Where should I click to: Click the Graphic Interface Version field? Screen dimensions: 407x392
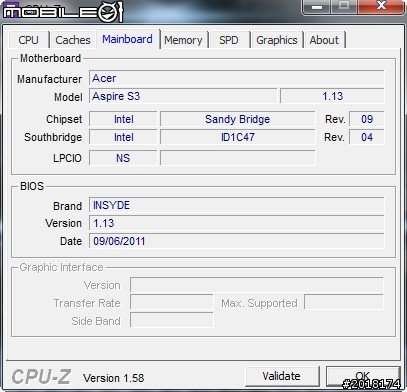pyautogui.click(x=257, y=285)
